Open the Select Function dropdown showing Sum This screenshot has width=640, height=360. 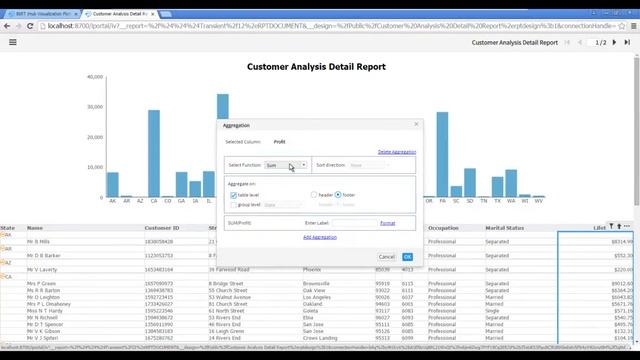286,165
